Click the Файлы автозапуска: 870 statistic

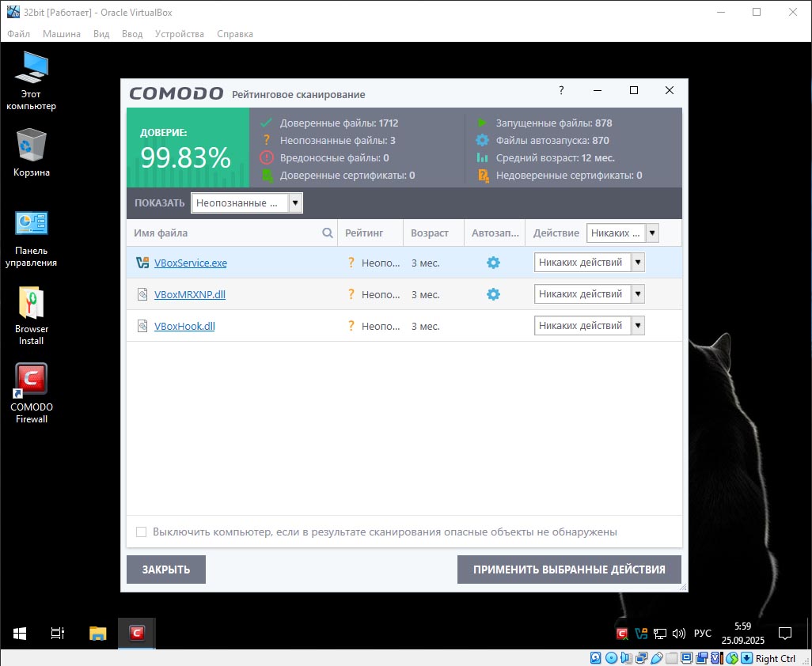point(552,140)
